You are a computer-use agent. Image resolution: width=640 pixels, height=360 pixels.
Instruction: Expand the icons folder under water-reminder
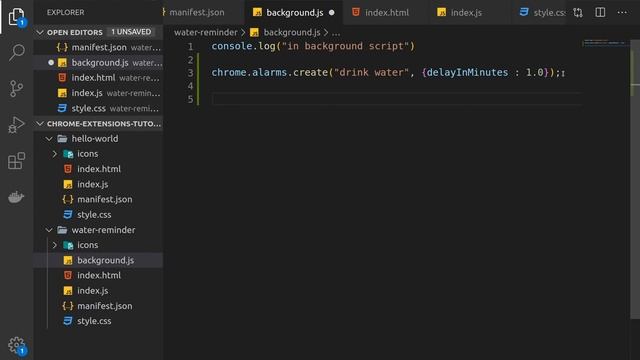pos(55,245)
